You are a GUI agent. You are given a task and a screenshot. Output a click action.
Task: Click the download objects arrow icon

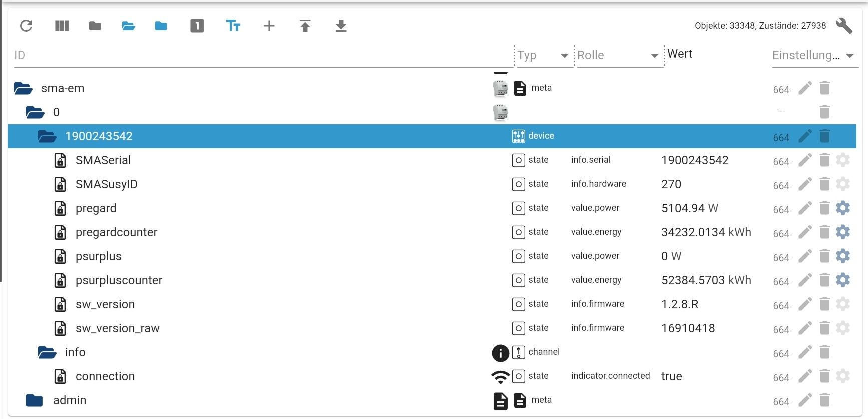pyautogui.click(x=341, y=26)
